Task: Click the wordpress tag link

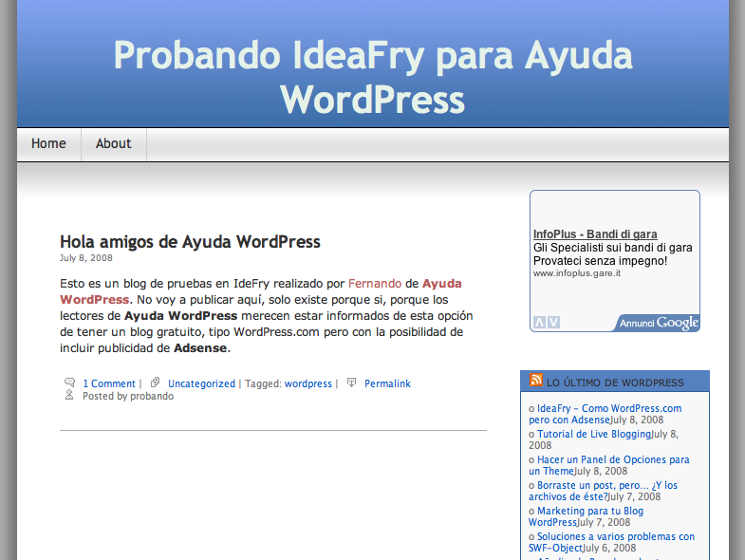Action: 308,383
